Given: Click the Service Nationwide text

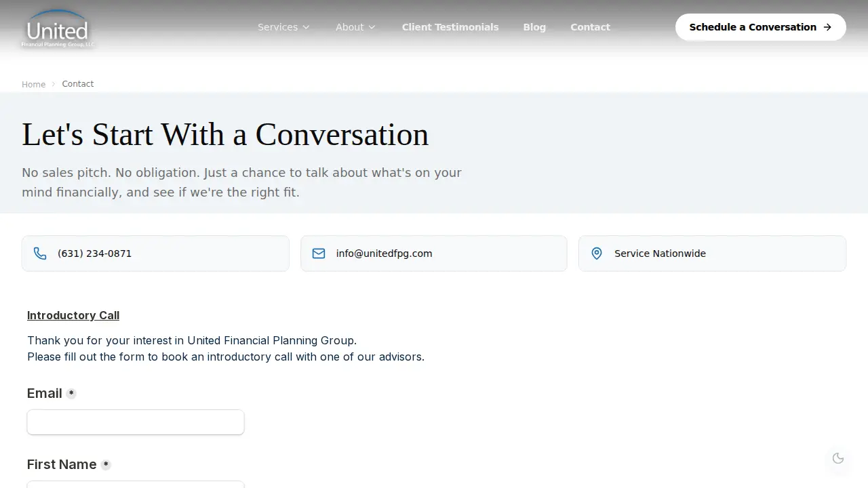Looking at the screenshot, I should pos(660,253).
